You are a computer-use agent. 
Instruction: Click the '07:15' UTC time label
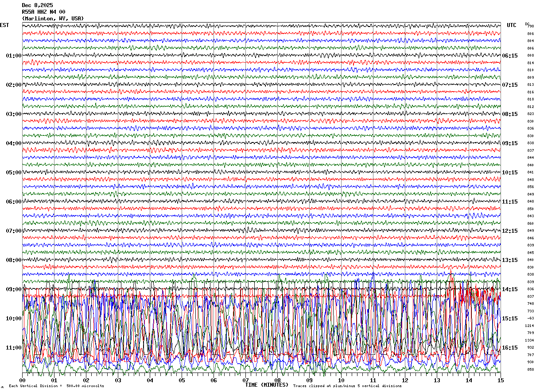click(509, 85)
